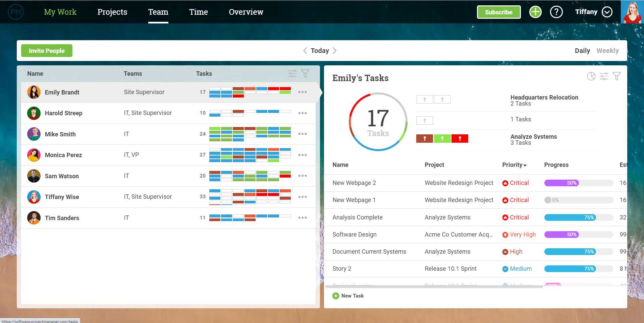Click Website Redesign Project for New Webpage 2
The width and height of the screenshot is (644, 323).
click(459, 183)
